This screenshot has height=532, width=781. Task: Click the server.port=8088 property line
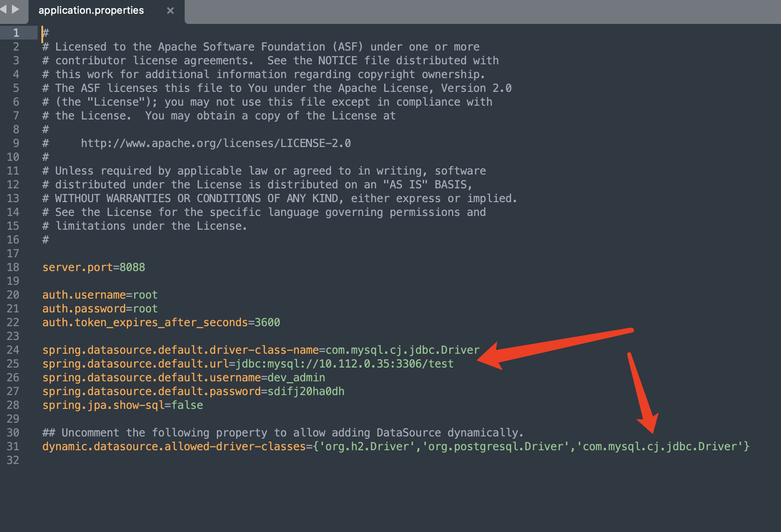[x=93, y=267]
